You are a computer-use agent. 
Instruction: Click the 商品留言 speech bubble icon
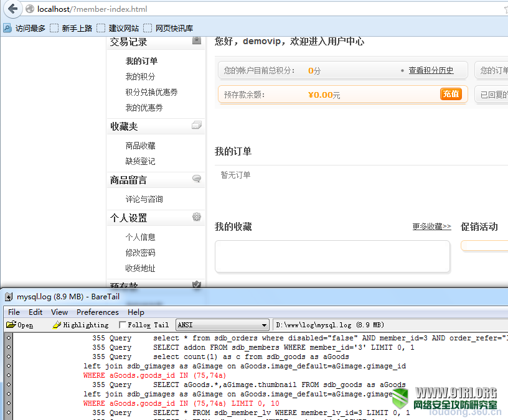[197, 179]
